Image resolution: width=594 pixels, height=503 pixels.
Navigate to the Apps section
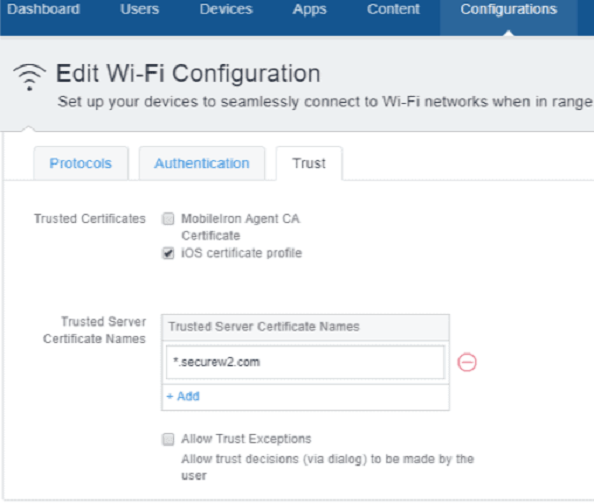[x=309, y=9]
